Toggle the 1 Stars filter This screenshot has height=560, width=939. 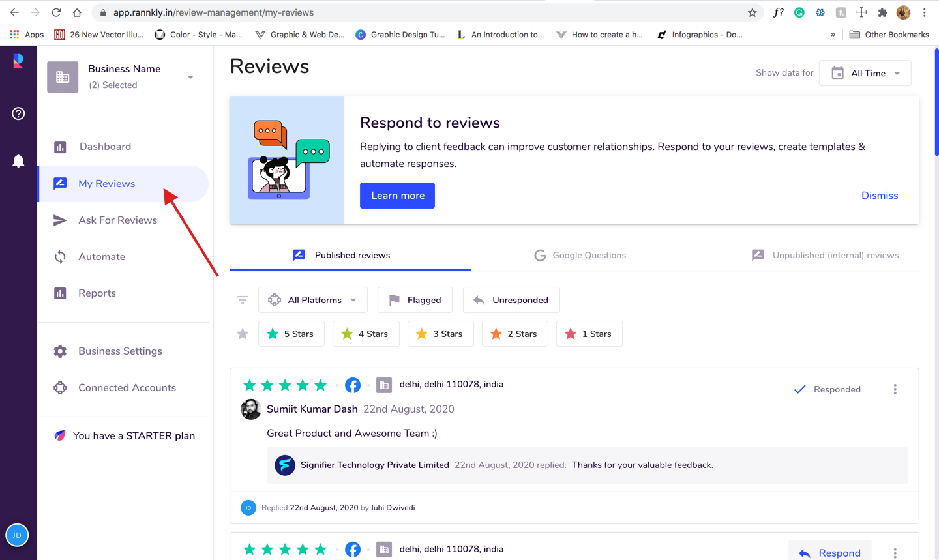(x=589, y=334)
